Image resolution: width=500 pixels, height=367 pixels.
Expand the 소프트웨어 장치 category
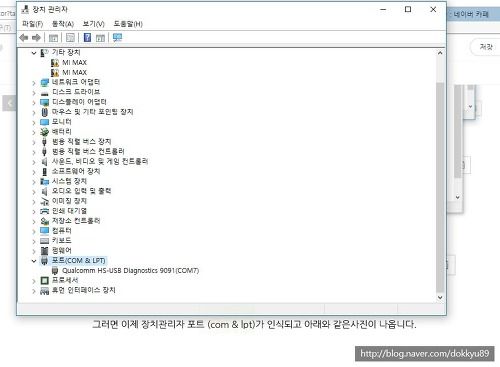pos(34,172)
